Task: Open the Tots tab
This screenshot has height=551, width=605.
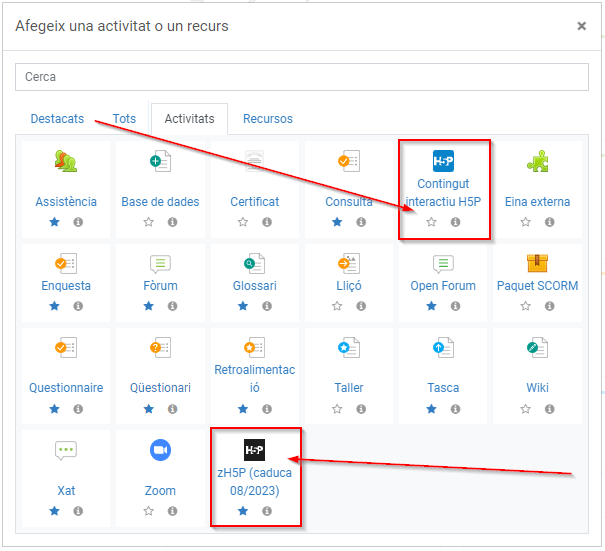Action: [124, 119]
